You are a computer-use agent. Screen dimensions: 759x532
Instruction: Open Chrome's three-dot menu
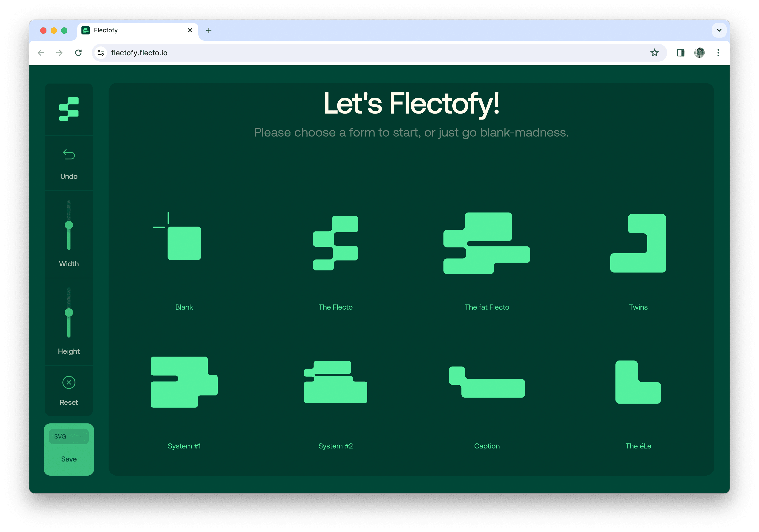tap(718, 52)
